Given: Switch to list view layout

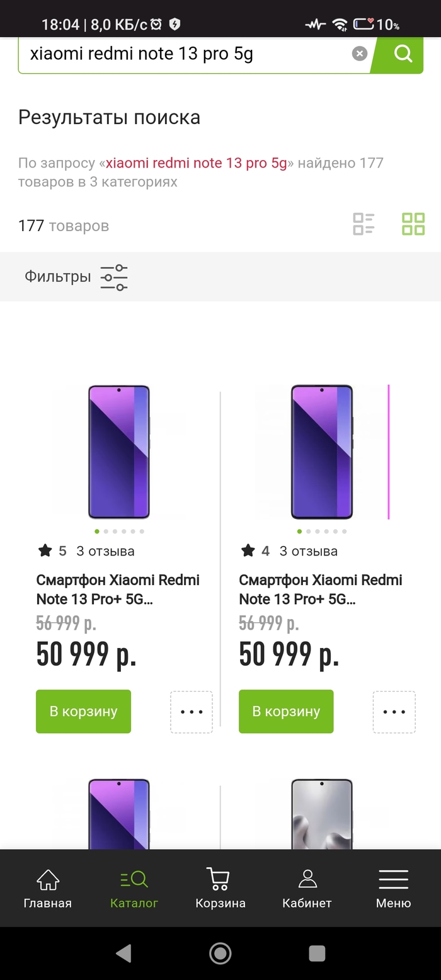Looking at the screenshot, I should tap(364, 224).
